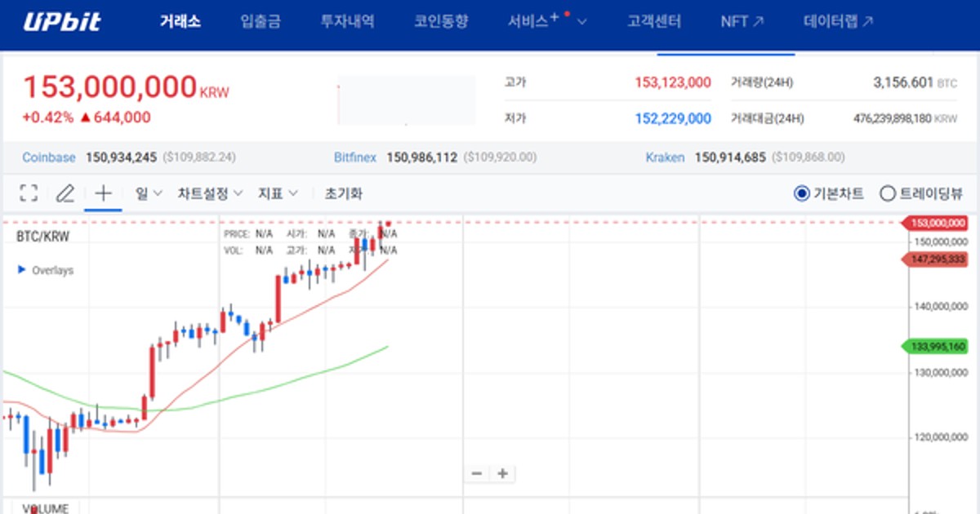
Task: Expand the Overlays triangle
Action: point(22,269)
